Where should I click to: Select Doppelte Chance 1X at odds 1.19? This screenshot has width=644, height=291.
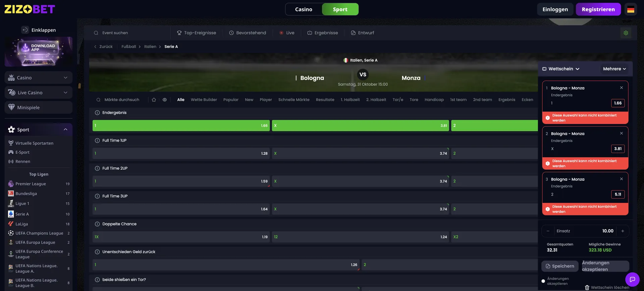pos(181,237)
